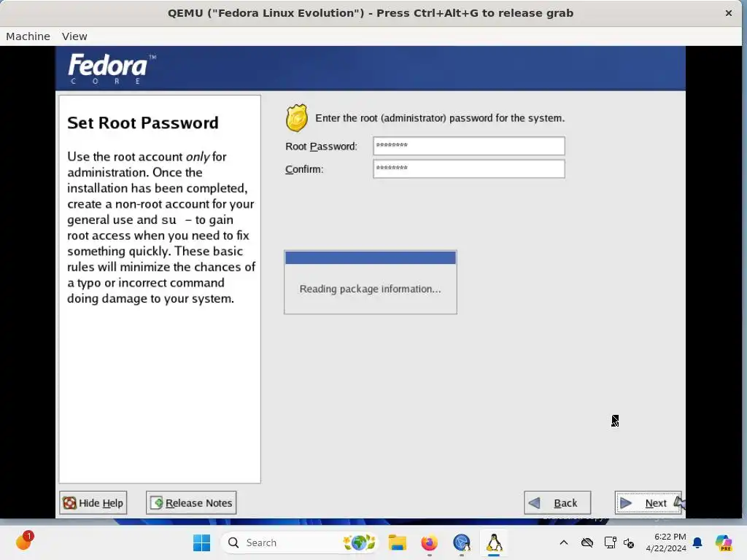
Task: Open the Copilot preview icon
Action: click(724, 542)
